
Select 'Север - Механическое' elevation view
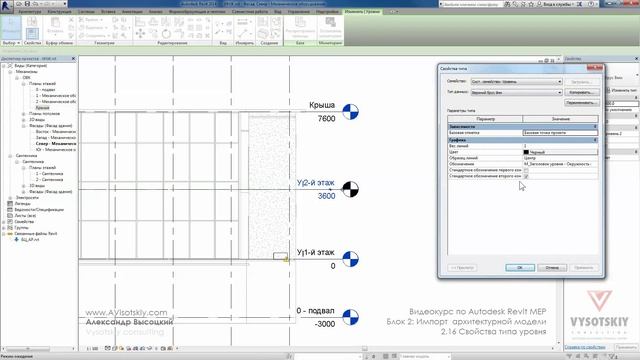[56, 144]
